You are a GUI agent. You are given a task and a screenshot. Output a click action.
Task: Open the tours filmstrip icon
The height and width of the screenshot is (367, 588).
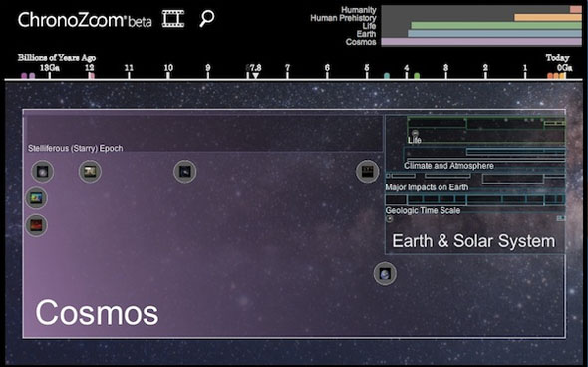(173, 18)
